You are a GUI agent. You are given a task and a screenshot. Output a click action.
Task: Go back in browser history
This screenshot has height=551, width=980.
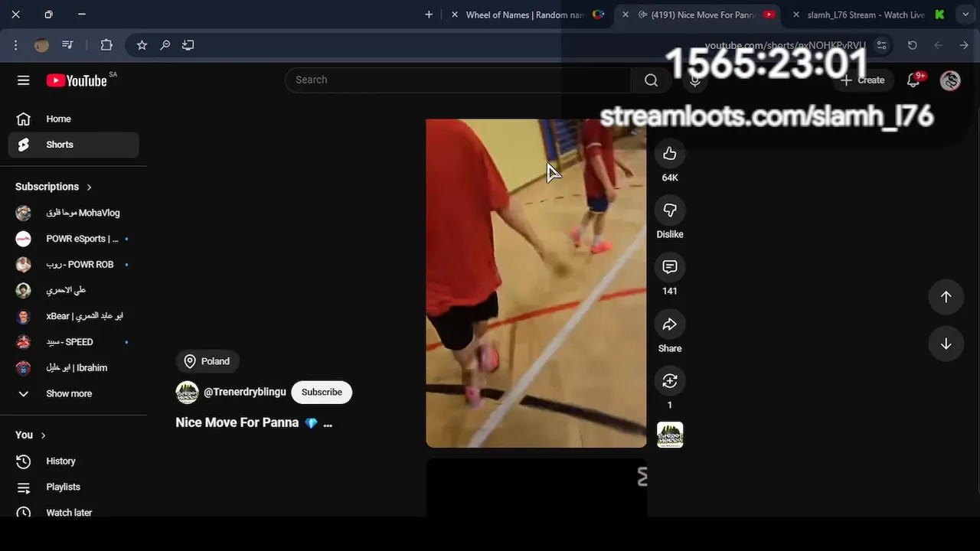pos(938,45)
